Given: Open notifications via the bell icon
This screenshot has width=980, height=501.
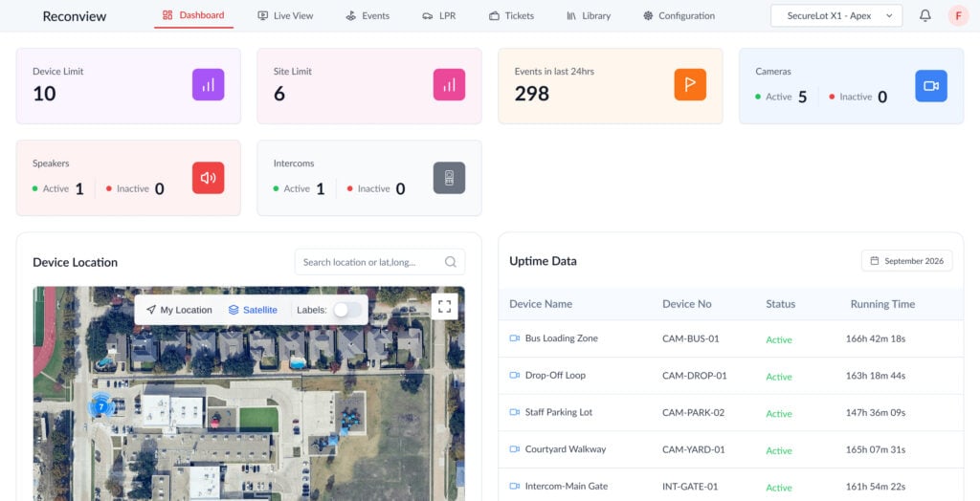Looking at the screenshot, I should [x=925, y=15].
